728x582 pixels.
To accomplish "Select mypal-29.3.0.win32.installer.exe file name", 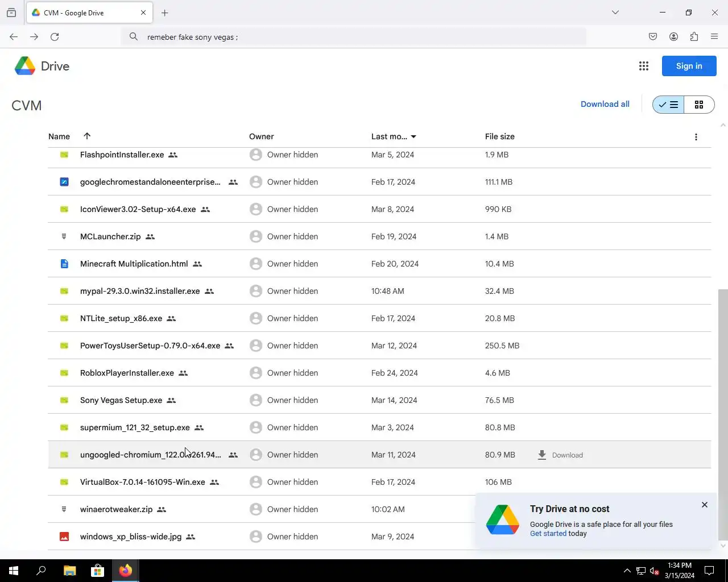I will [x=140, y=291].
